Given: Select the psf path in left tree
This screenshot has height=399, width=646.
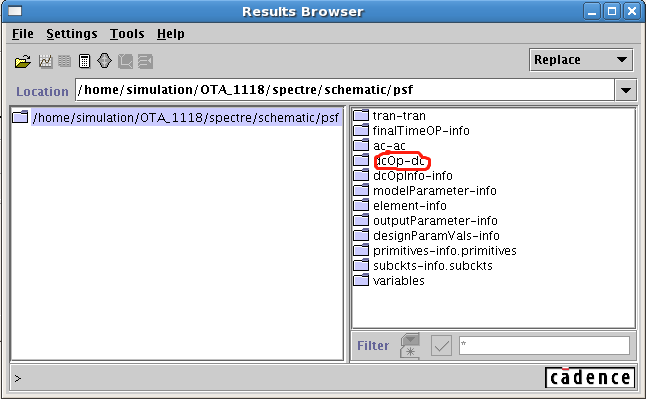Looking at the screenshot, I should (186, 118).
